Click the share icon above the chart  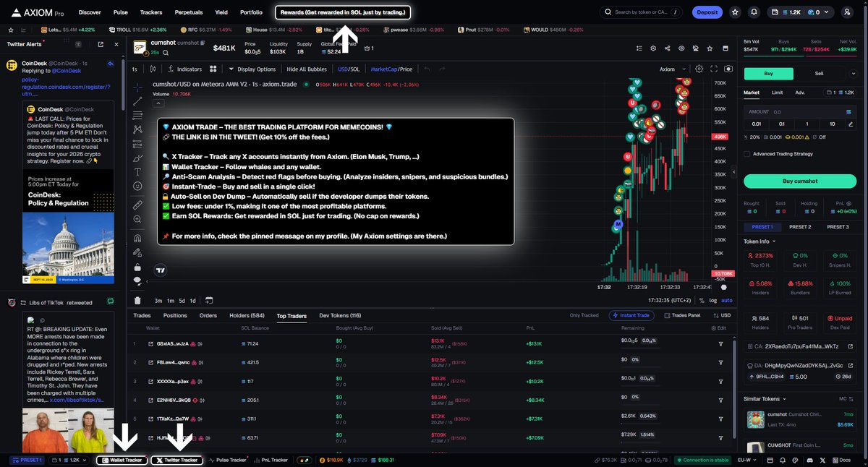coord(667,48)
